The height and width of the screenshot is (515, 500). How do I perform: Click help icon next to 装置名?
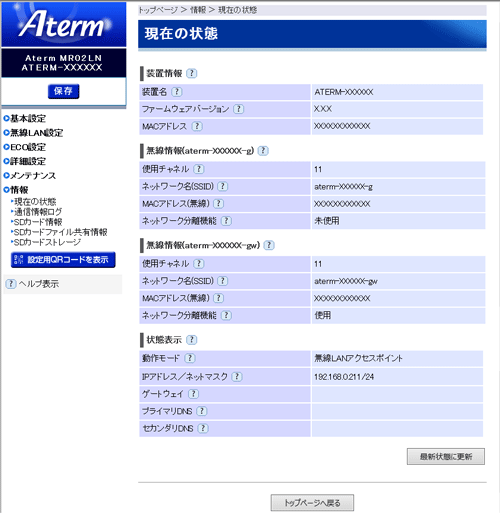177,92
